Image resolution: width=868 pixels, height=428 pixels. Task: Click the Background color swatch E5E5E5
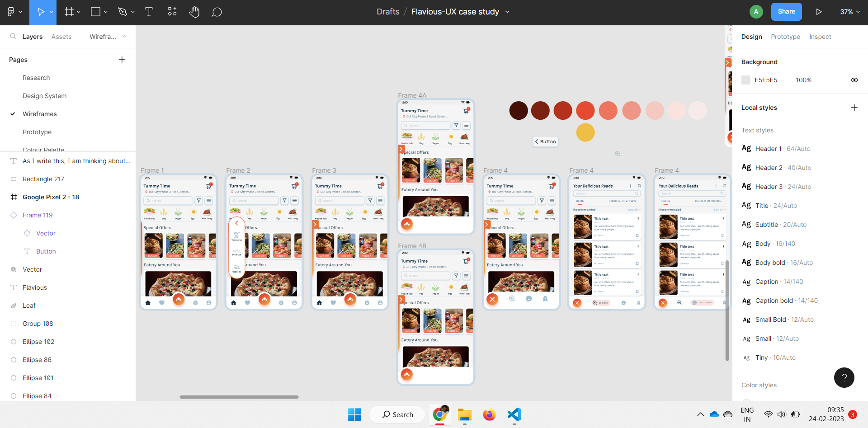pos(746,80)
